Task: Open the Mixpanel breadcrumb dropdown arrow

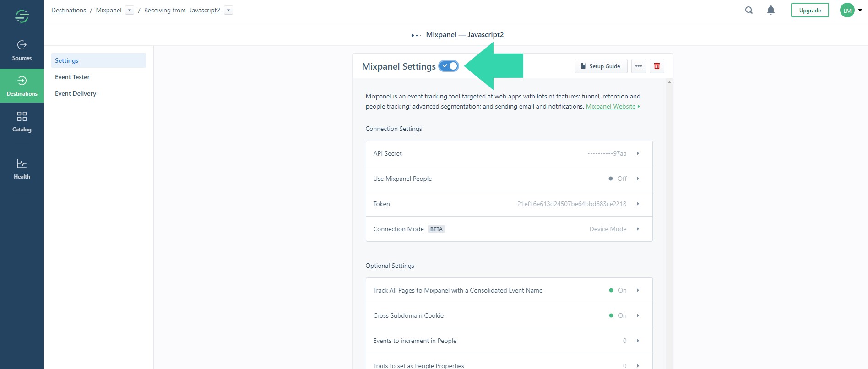Action: pyautogui.click(x=130, y=10)
